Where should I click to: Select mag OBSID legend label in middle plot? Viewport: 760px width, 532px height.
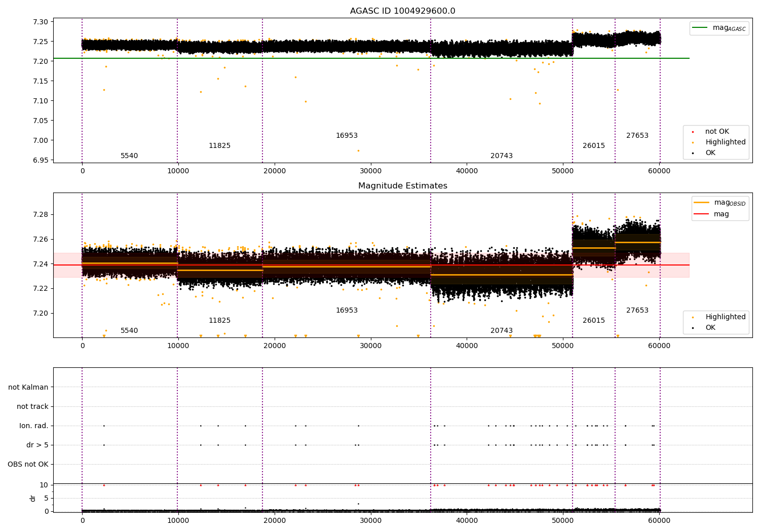pos(730,203)
